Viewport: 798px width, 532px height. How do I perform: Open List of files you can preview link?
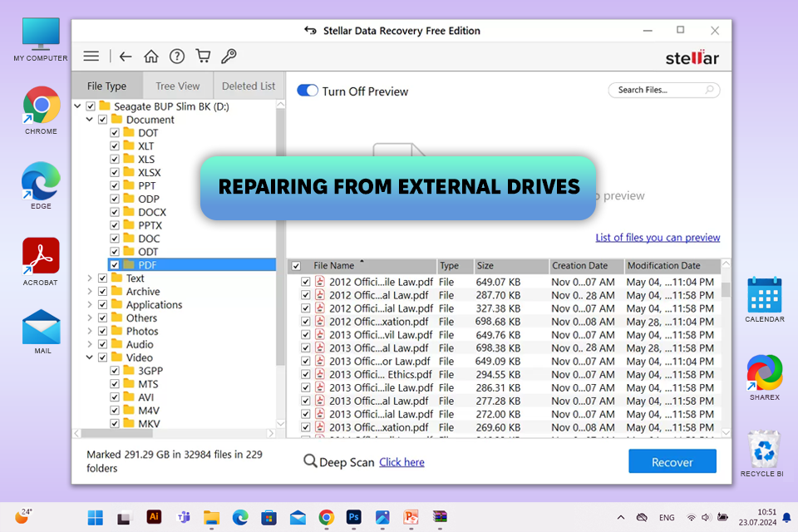pos(658,238)
